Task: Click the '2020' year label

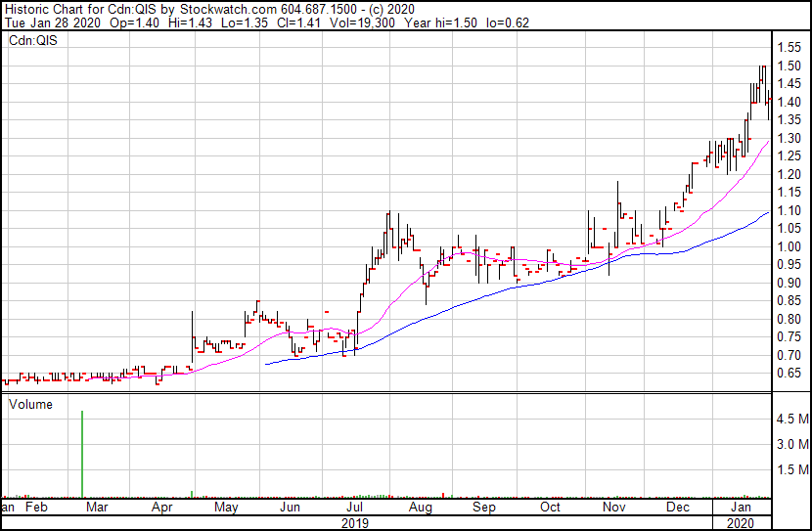Action: click(741, 523)
